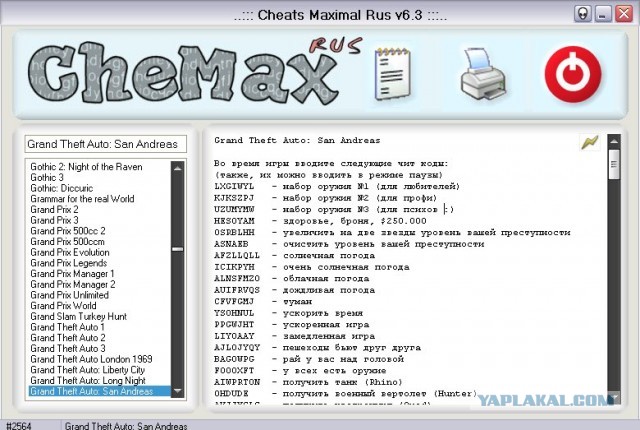Click the OSRBLHH cheat code line
This screenshot has height=430, width=640.
tap(392, 233)
